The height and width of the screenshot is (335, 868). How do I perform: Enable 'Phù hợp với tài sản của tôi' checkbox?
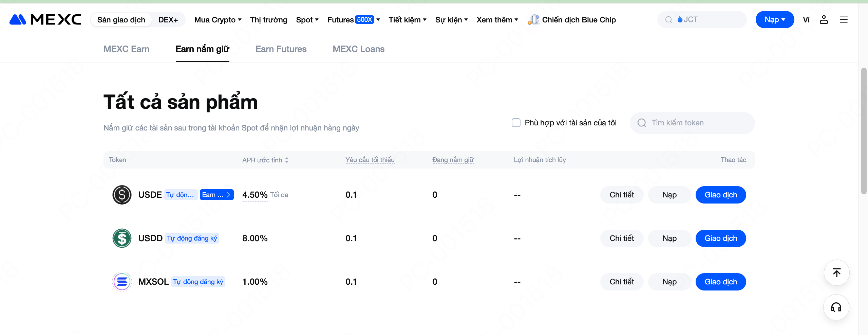pyautogui.click(x=516, y=123)
